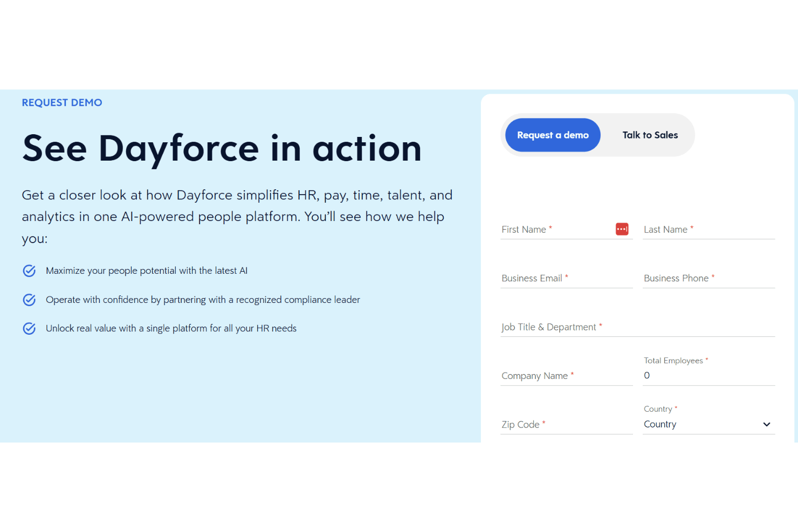Click checkmark icon beside Maximize your people potential
The width and height of the screenshot is (798, 532).
pyautogui.click(x=29, y=271)
